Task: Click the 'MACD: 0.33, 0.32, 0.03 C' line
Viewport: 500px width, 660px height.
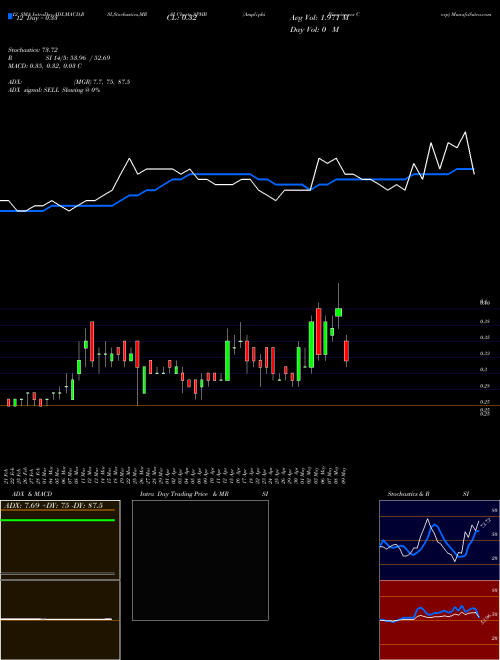Action: point(45,66)
